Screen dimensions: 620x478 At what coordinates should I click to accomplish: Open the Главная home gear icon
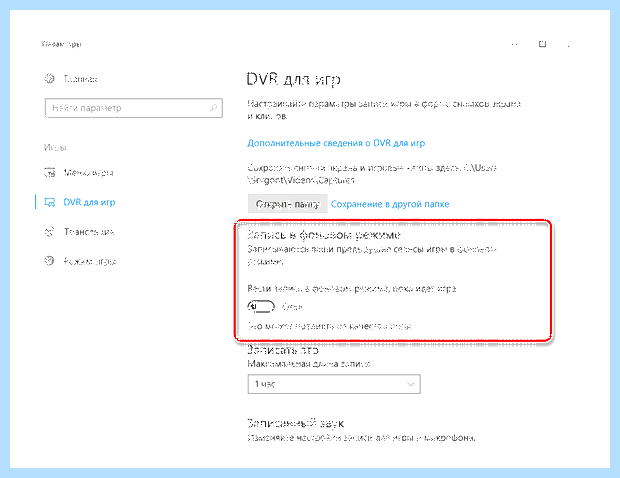pyautogui.click(x=49, y=78)
